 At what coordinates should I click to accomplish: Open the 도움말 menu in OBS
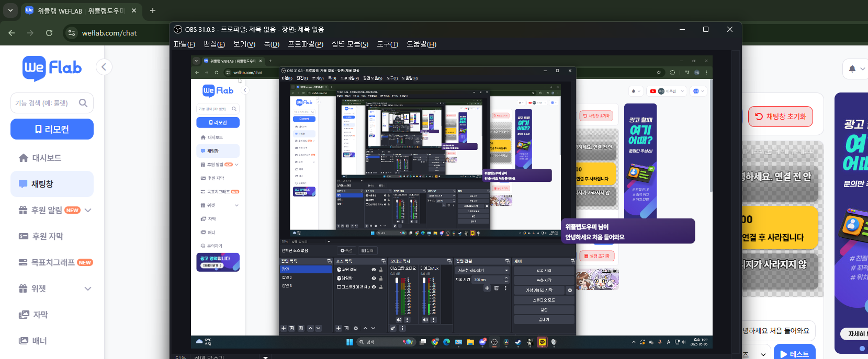421,44
